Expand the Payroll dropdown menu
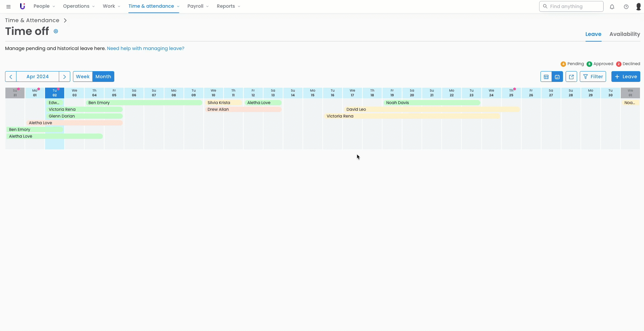The height and width of the screenshot is (331, 644). (x=198, y=6)
